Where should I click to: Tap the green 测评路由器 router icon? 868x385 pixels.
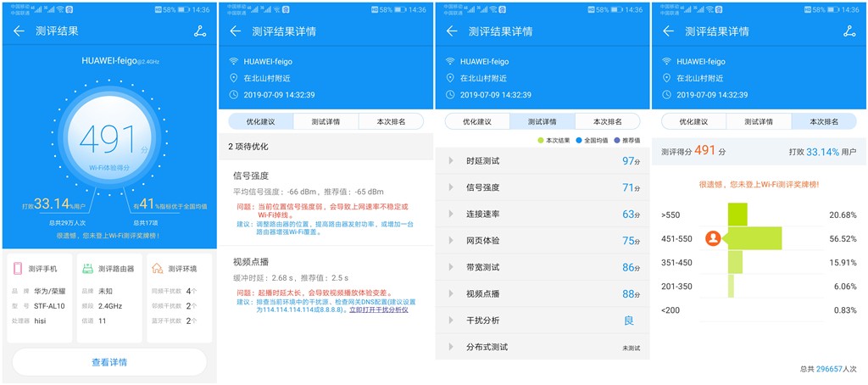click(88, 269)
